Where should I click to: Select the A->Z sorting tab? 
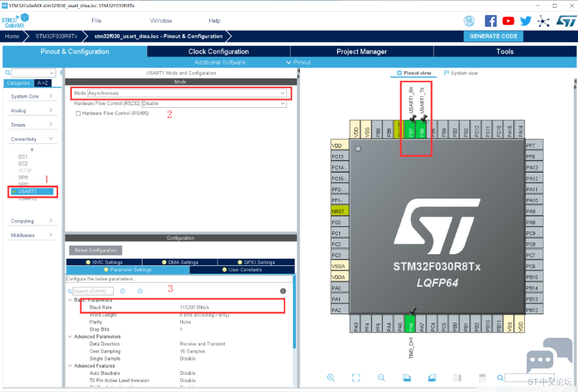click(42, 83)
